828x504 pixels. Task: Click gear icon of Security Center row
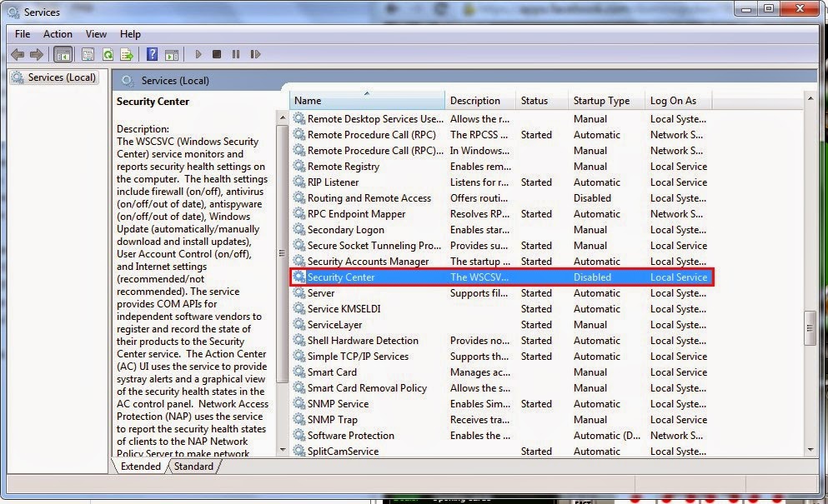point(299,277)
